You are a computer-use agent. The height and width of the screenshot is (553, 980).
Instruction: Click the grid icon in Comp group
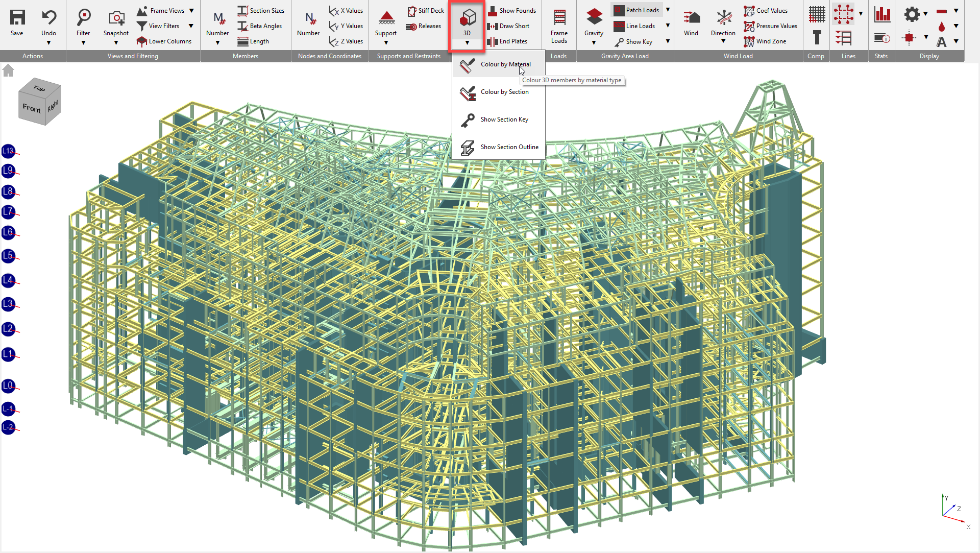(x=817, y=14)
